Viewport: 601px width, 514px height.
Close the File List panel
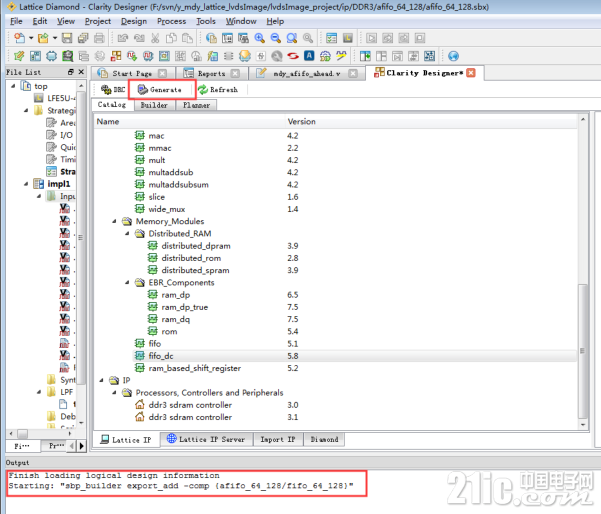point(81,72)
